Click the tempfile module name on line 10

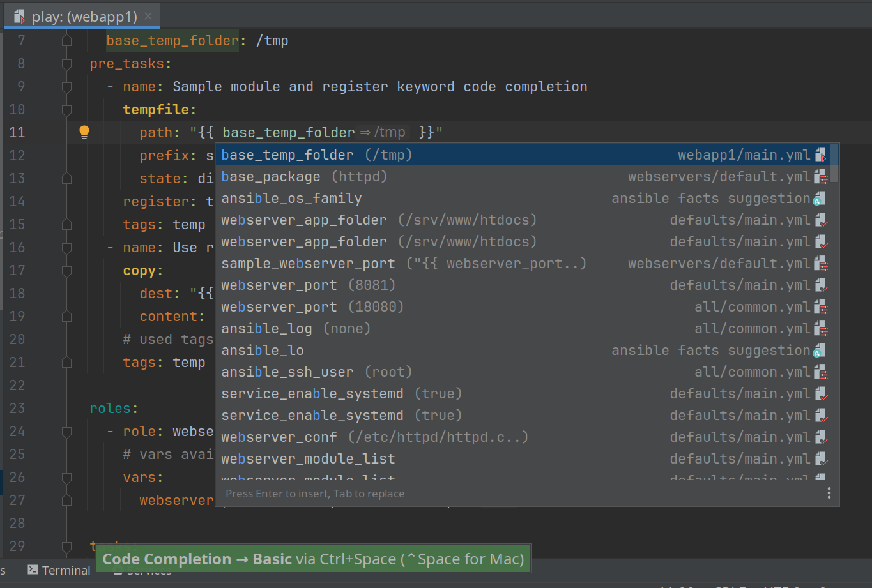tap(156, 110)
